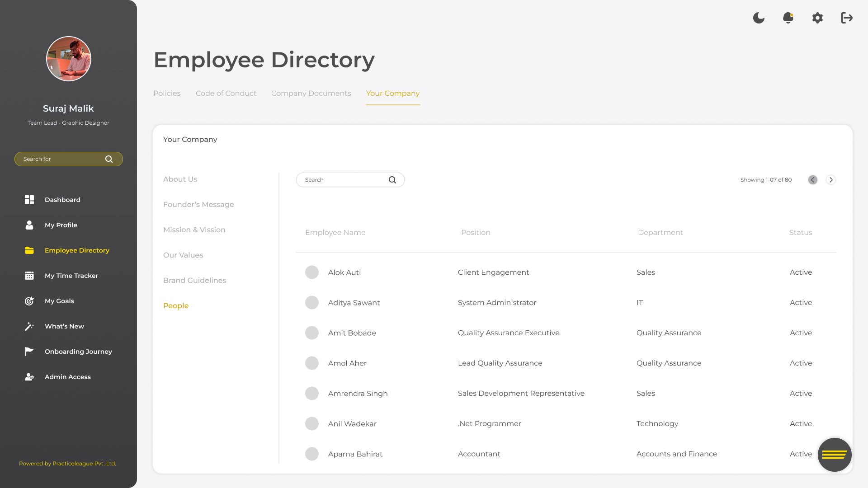Viewport: 868px width, 488px height.
Task: Open Founder's Message section
Action: click(x=198, y=205)
